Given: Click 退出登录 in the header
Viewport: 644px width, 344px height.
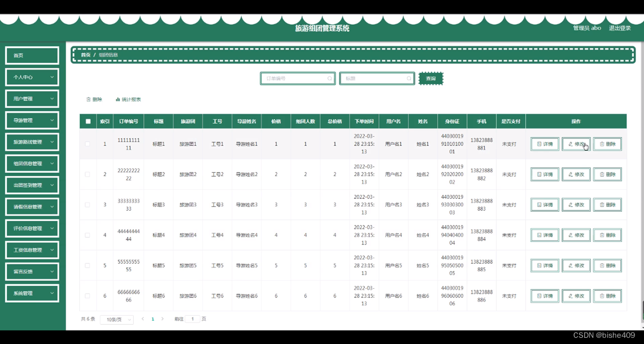Looking at the screenshot, I should pos(620,28).
